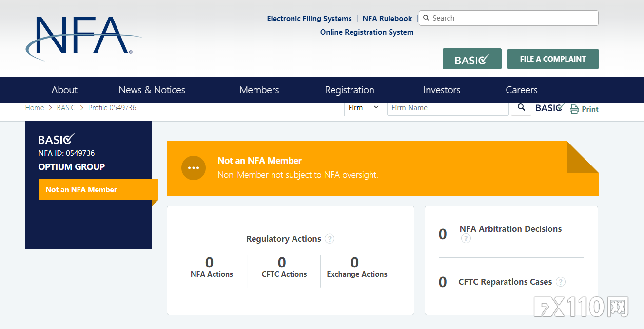The width and height of the screenshot is (644, 329).
Task: Open the Firm search type dropdown
Action: (x=364, y=108)
